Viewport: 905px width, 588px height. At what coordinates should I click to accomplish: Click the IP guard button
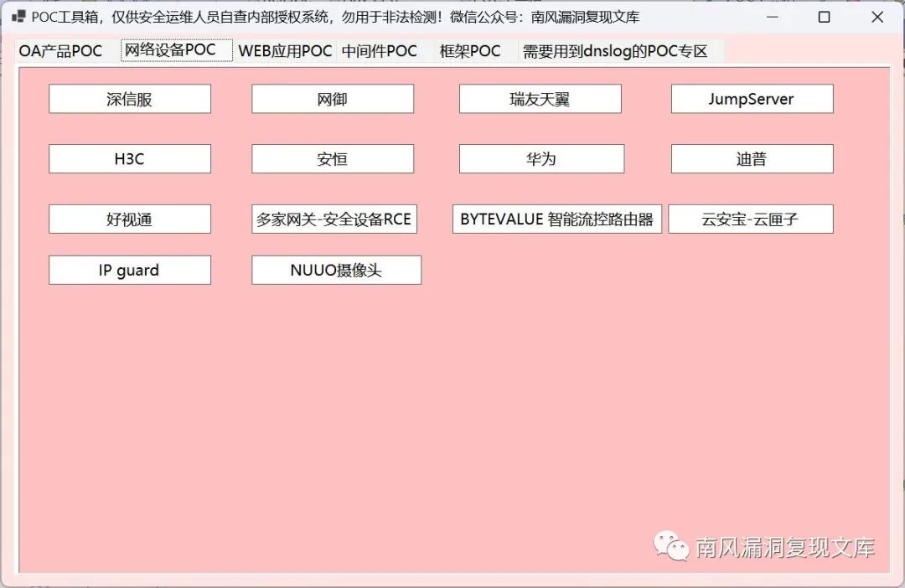[x=130, y=270]
